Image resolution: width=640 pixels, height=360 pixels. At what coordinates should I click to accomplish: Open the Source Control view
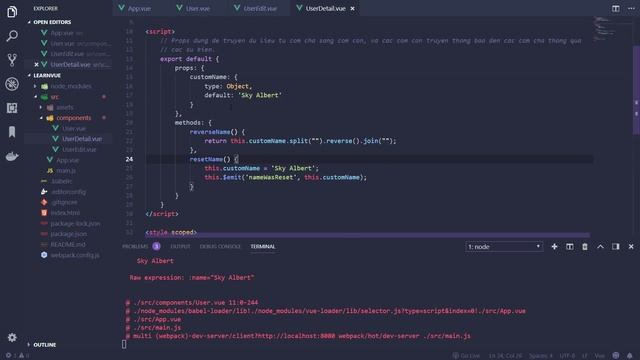pyautogui.click(x=12, y=60)
